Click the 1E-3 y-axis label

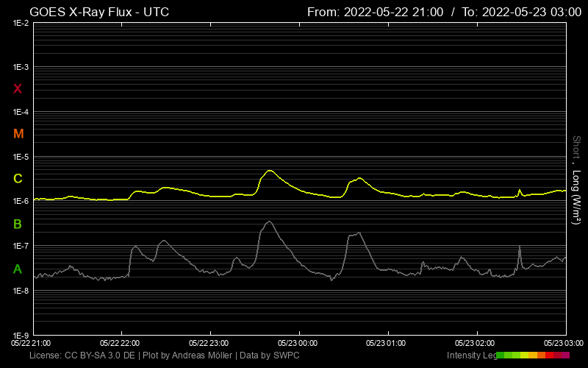point(21,68)
